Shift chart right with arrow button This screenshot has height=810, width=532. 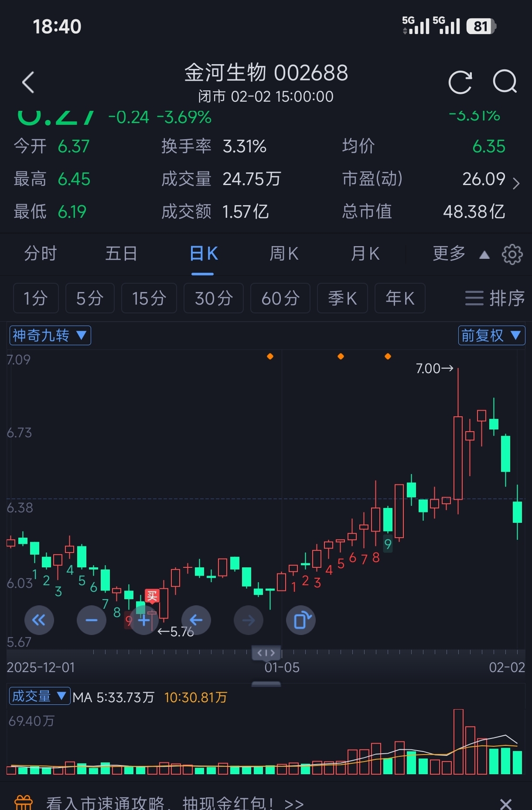pos(249,620)
